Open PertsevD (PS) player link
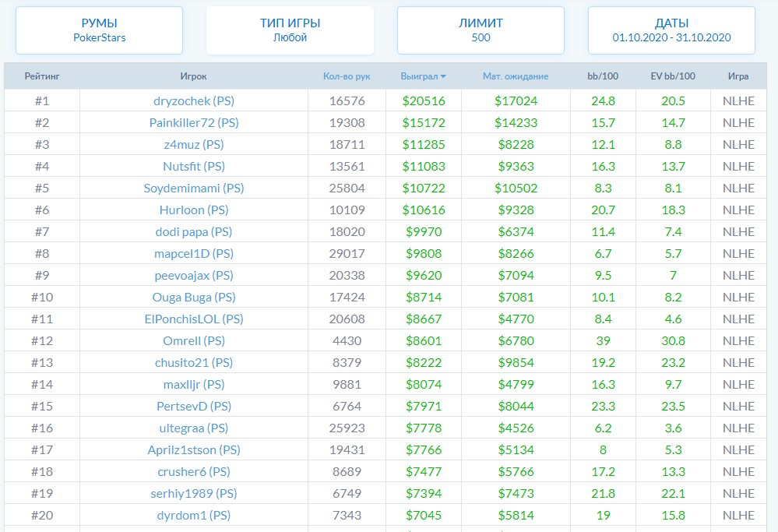 point(193,407)
